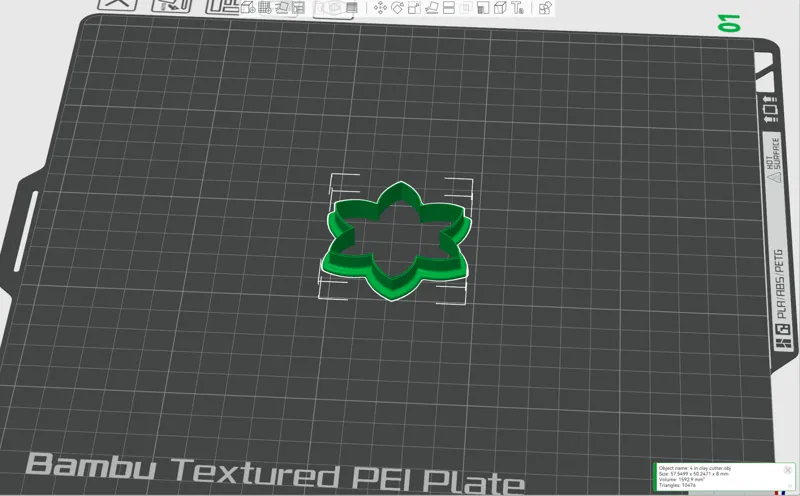Select the Text shape tool
The height and width of the screenshot is (496, 800).
click(518, 7)
